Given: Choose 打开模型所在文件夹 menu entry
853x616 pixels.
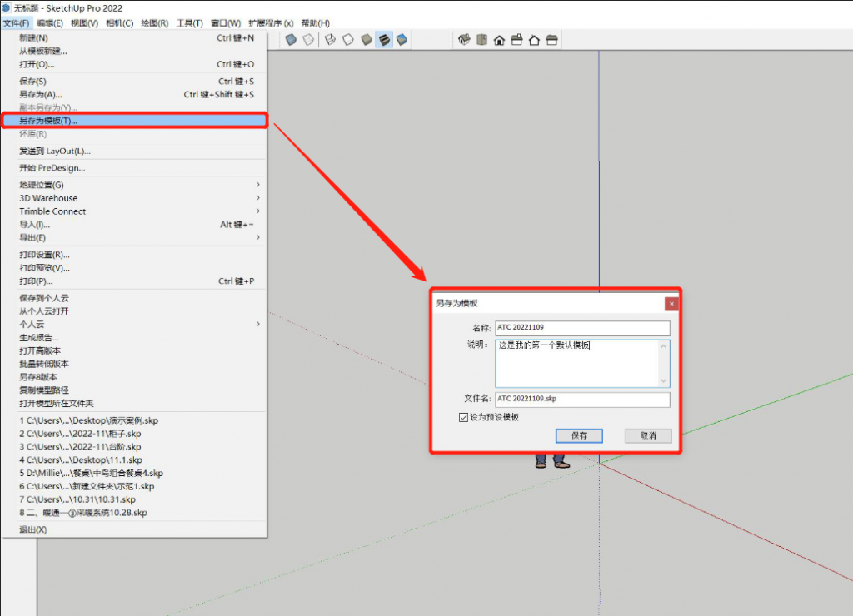Looking at the screenshot, I should click(135, 404).
